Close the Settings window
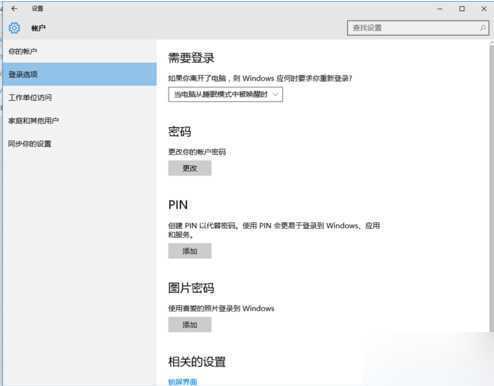This screenshot has height=386, width=494. click(x=484, y=9)
